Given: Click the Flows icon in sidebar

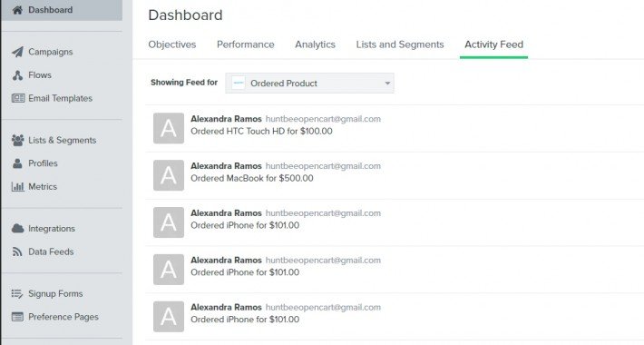Looking at the screenshot, I should point(17,75).
